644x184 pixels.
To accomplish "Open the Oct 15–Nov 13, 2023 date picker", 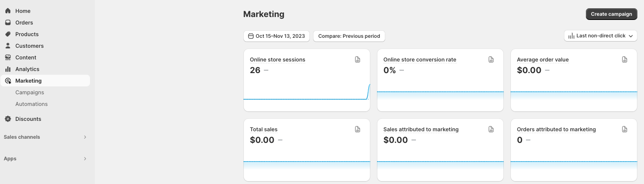I will point(276,36).
